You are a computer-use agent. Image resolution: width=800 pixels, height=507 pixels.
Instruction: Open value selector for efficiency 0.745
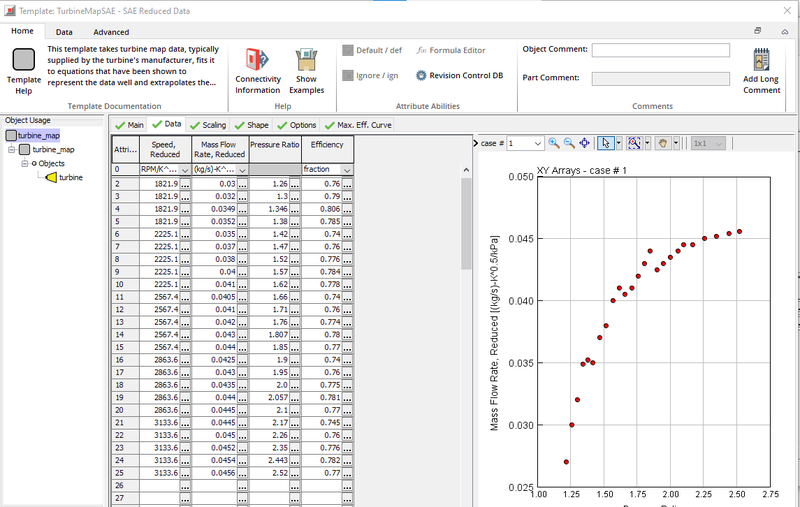(347, 423)
